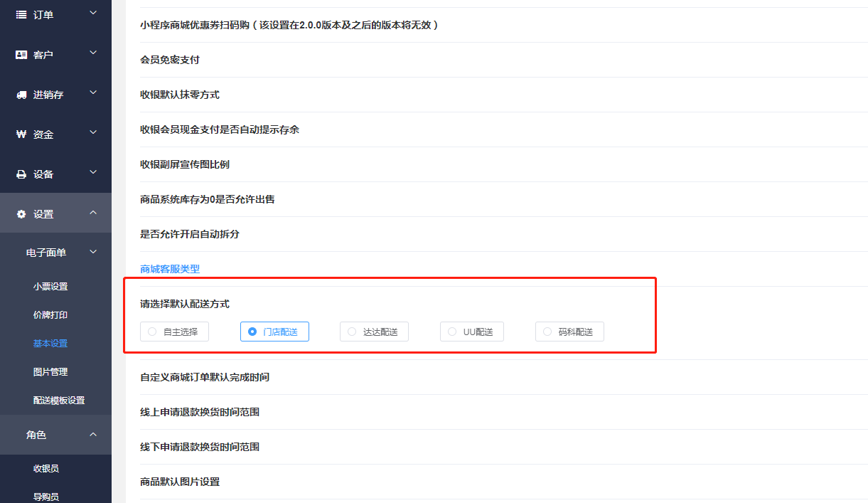Select the UU配送 delivery radio option
The width and height of the screenshot is (868, 503).
click(x=472, y=332)
